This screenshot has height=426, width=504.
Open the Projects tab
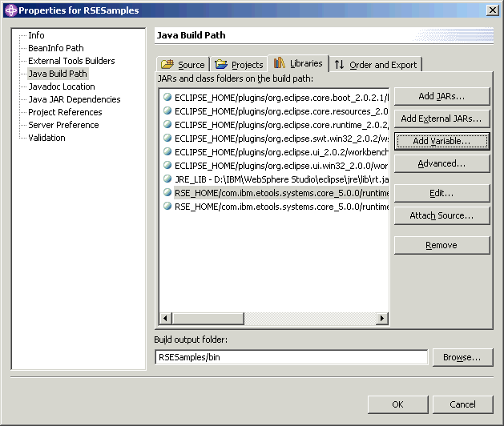click(x=239, y=65)
